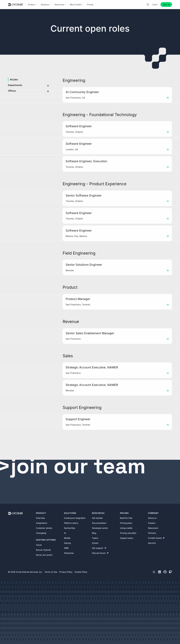Expand the Offices filter
Viewport: 180px width, 644px height.
48,91
